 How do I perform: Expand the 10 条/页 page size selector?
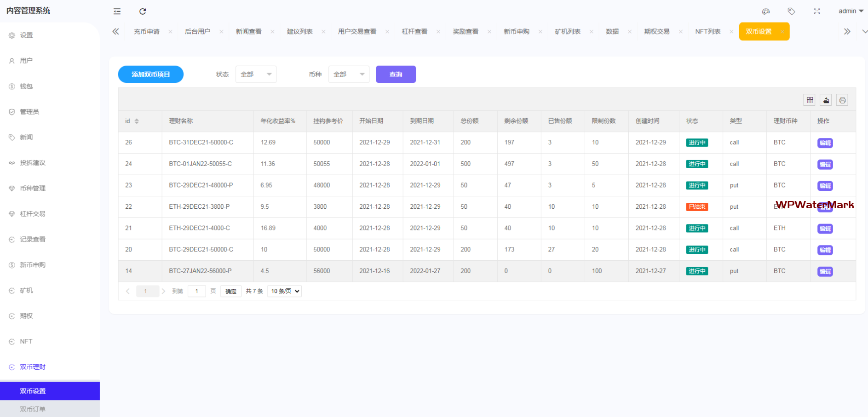point(284,291)
